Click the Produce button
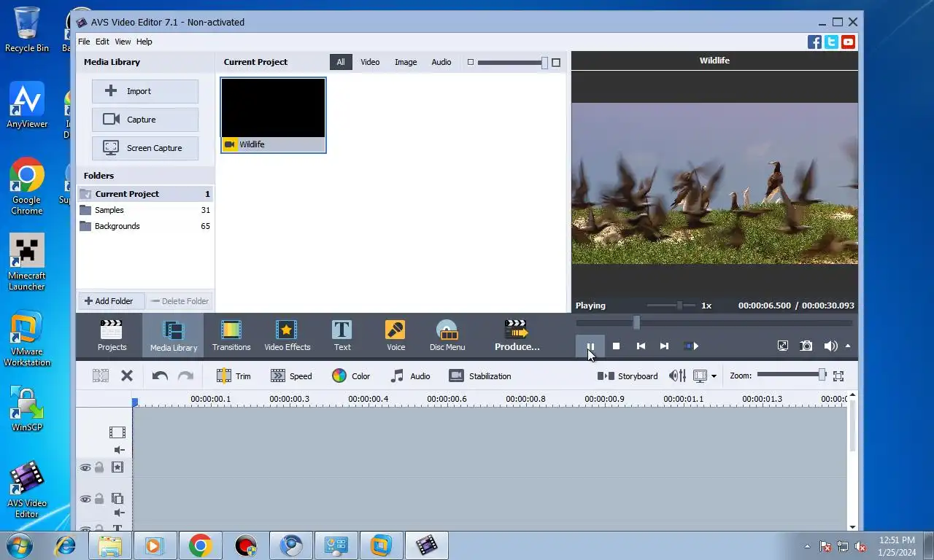 [517, 335]
